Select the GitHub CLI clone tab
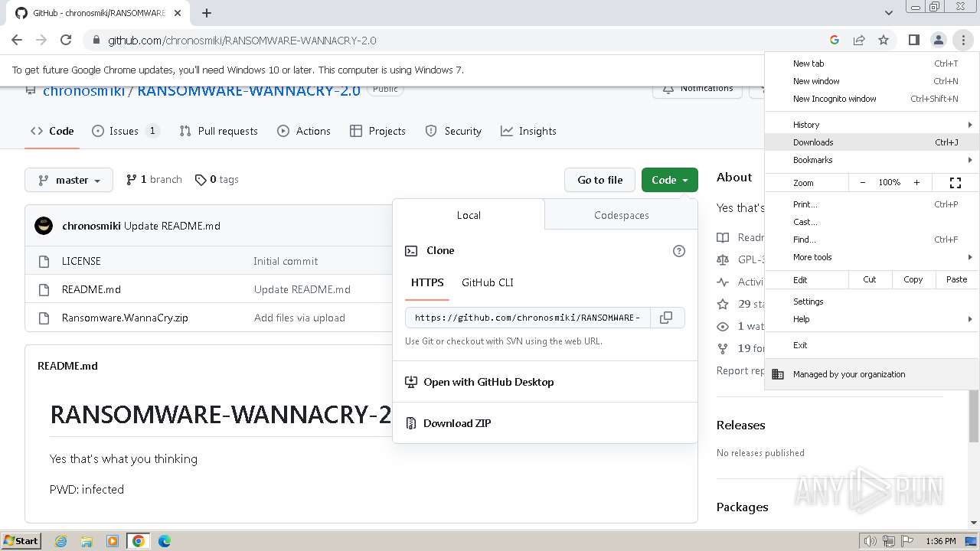The width and height of the screenshot is (980, 551). pos(488,282)
